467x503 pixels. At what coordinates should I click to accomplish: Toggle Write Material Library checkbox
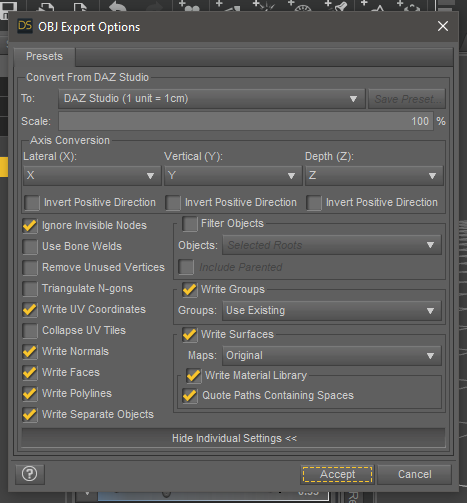(x=194, y=376)
